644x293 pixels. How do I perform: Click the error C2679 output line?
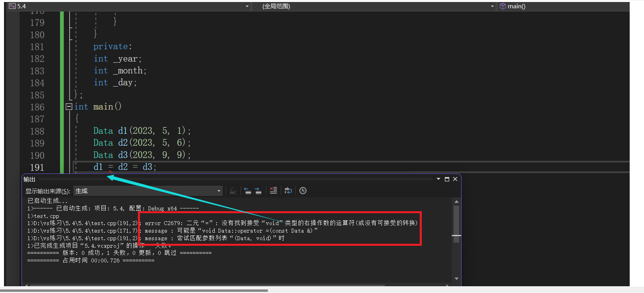point(223,223)
